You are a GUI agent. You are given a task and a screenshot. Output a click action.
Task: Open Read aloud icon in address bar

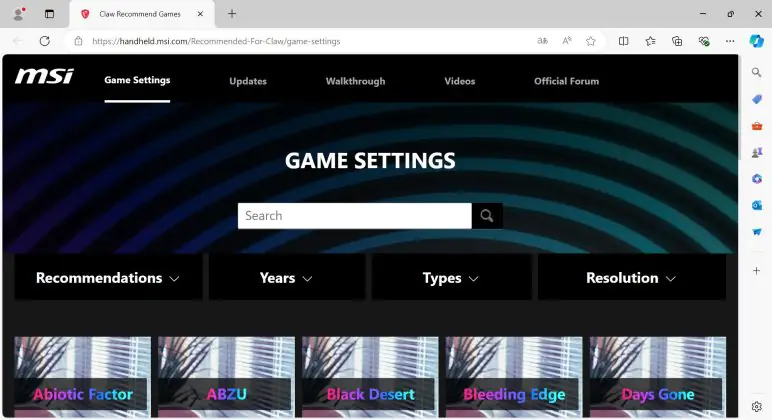click(567, 41)
